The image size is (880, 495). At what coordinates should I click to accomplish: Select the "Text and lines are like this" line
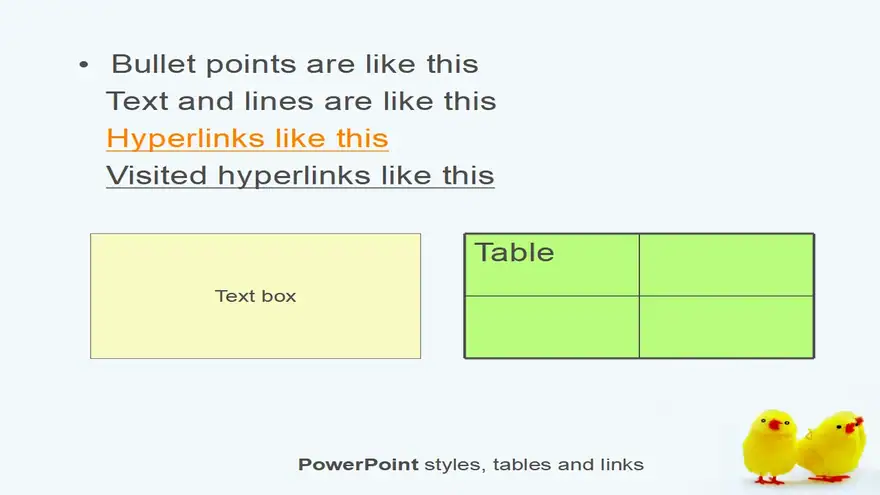tap(301, 102)
